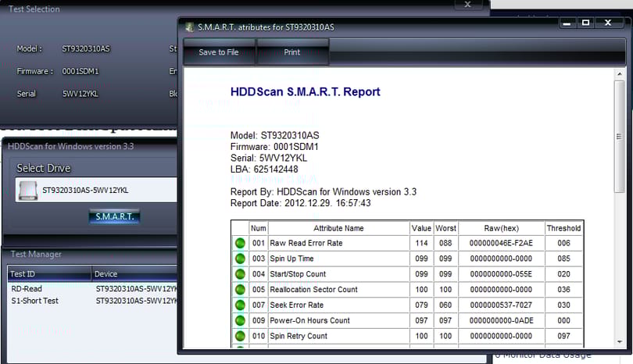
Task: Click the Raw(hex) column header
Action: [501, 228]
